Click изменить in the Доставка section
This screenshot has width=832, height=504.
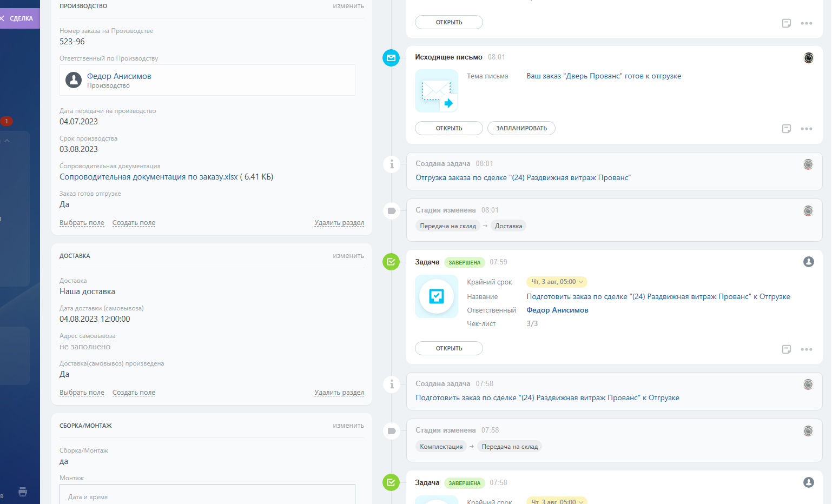pyautogui.click(x=348, y=256)
